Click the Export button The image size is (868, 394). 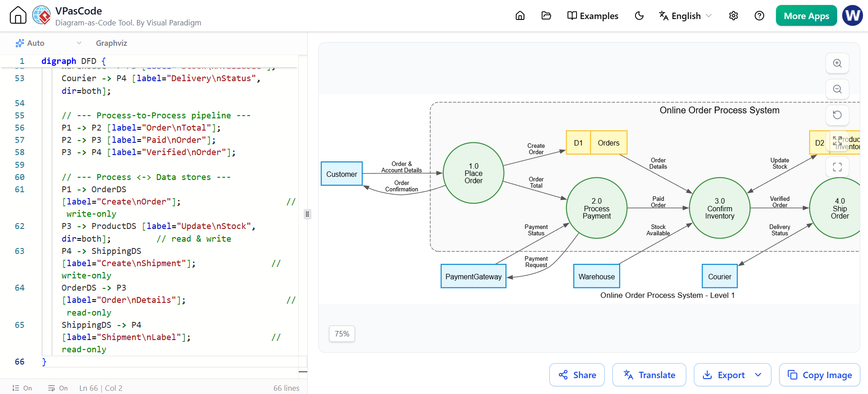point(724,375)
